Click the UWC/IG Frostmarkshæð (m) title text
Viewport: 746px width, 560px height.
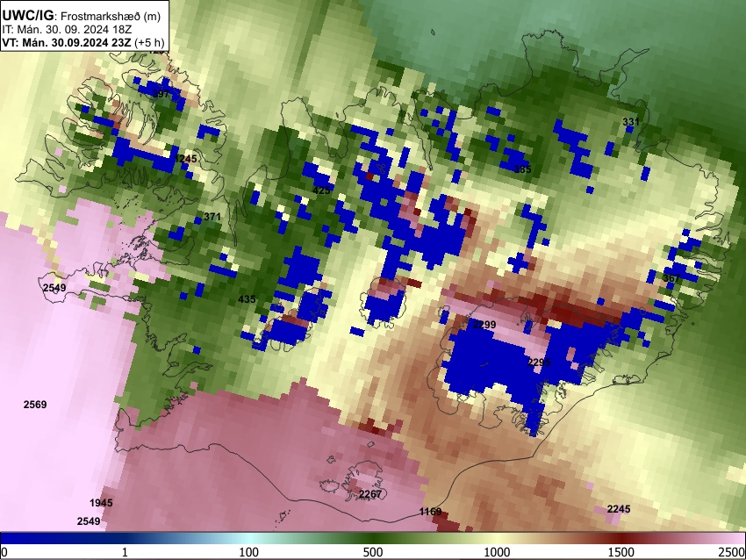point(82,16)
